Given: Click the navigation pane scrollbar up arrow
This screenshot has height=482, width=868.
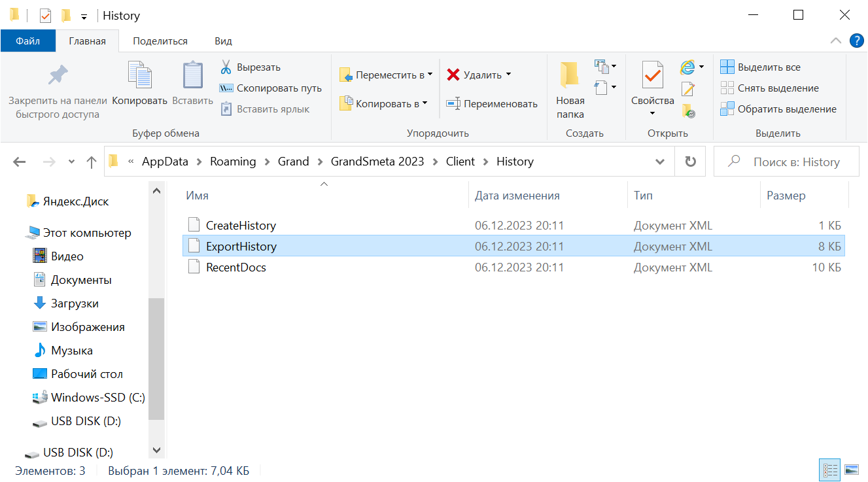Looking at the screenshot, I should [156, 191].
